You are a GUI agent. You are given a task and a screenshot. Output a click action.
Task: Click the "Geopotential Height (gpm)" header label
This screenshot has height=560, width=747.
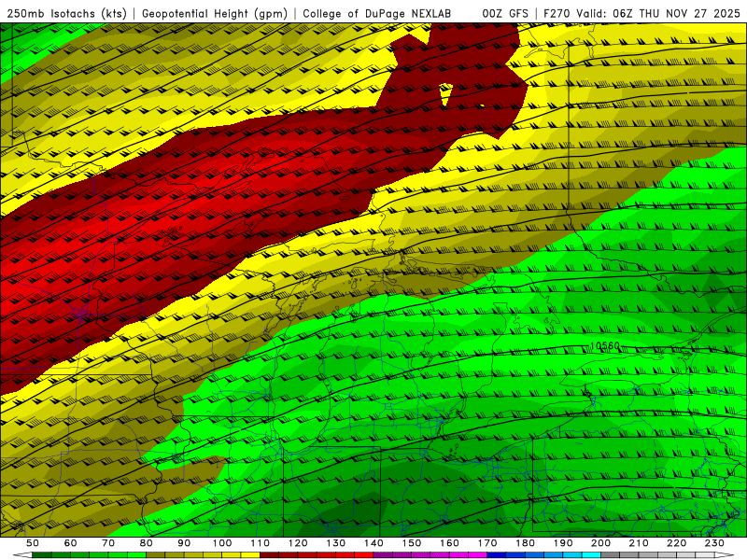click(215, 14)
